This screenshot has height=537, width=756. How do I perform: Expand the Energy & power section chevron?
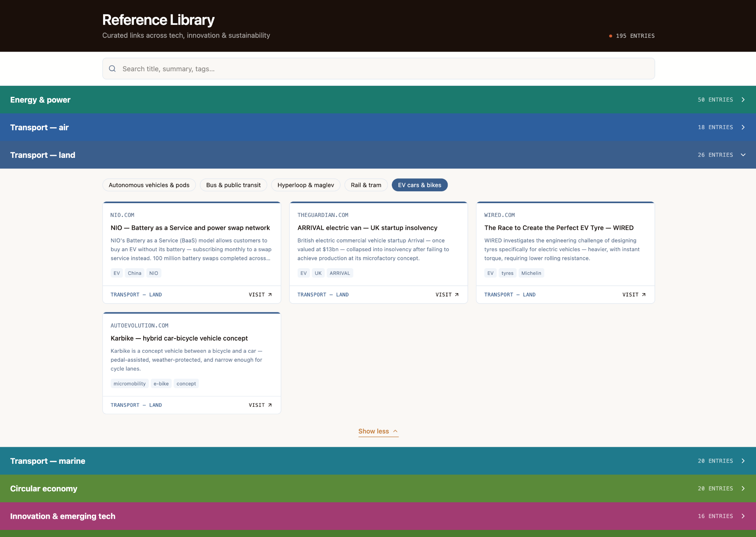pos(743,100)
